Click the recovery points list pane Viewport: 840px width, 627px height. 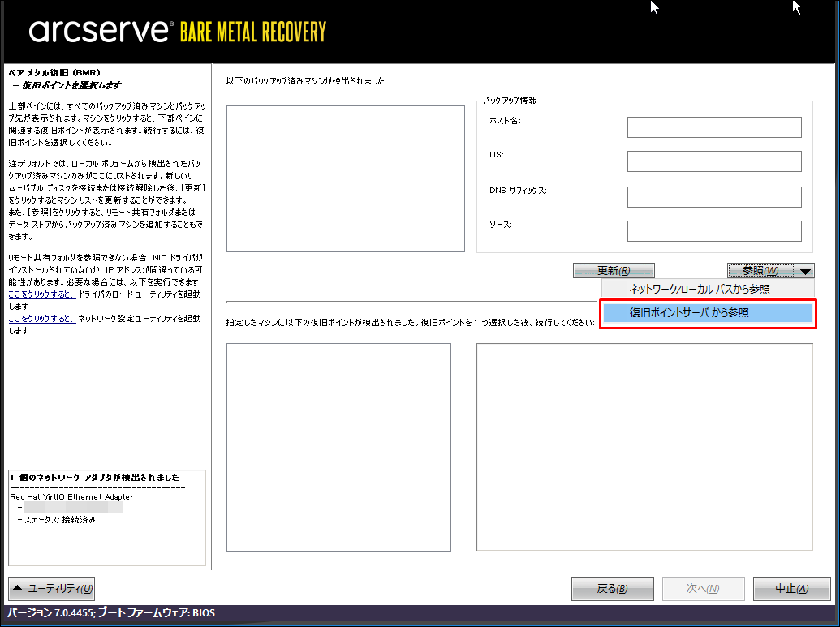pos(338,447)
